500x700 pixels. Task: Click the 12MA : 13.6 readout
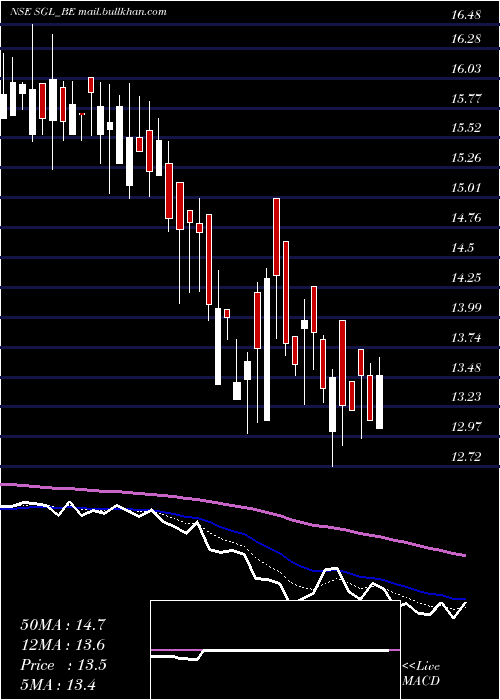tap(63, 645)
